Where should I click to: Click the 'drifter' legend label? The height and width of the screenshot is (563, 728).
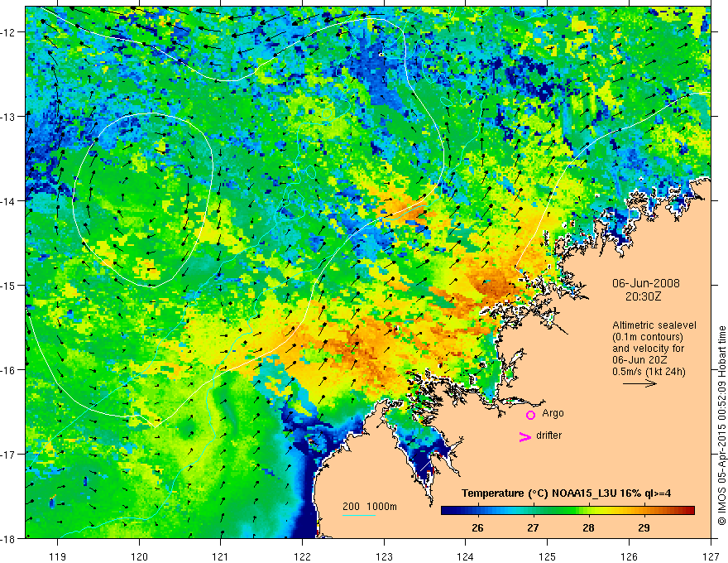pyautogui.click(x=548, y=435)
